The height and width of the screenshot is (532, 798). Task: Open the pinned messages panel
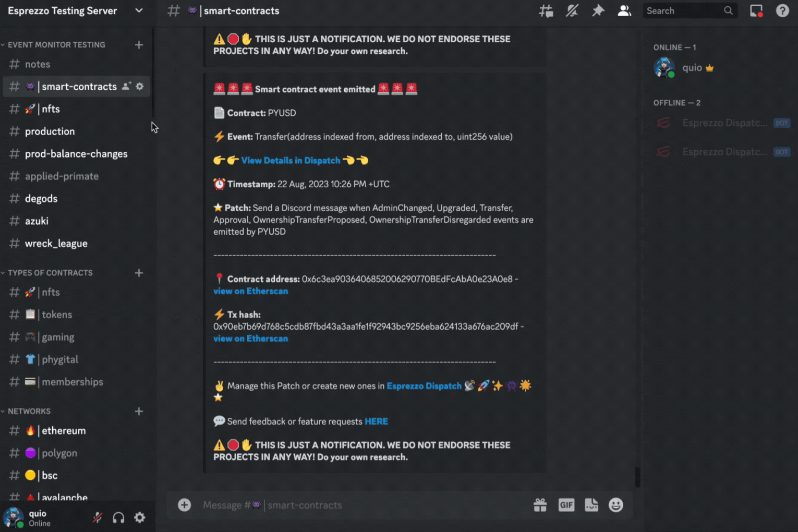598,10
